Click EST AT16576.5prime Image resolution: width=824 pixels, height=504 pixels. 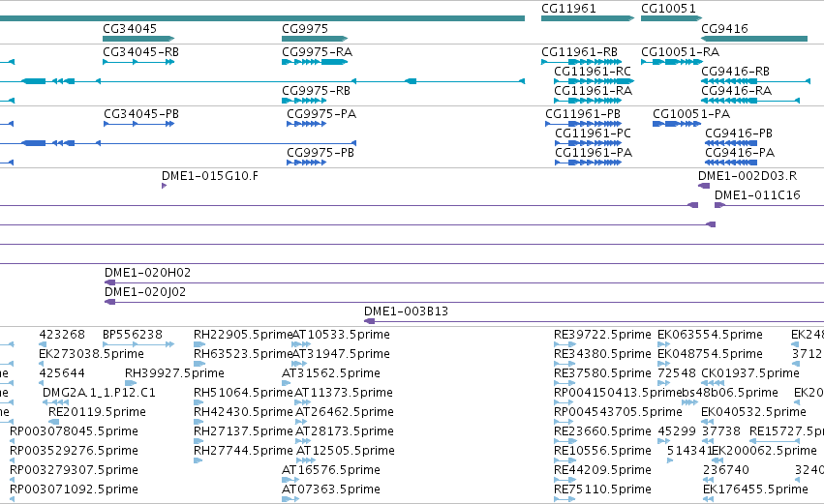coord(290,480)
